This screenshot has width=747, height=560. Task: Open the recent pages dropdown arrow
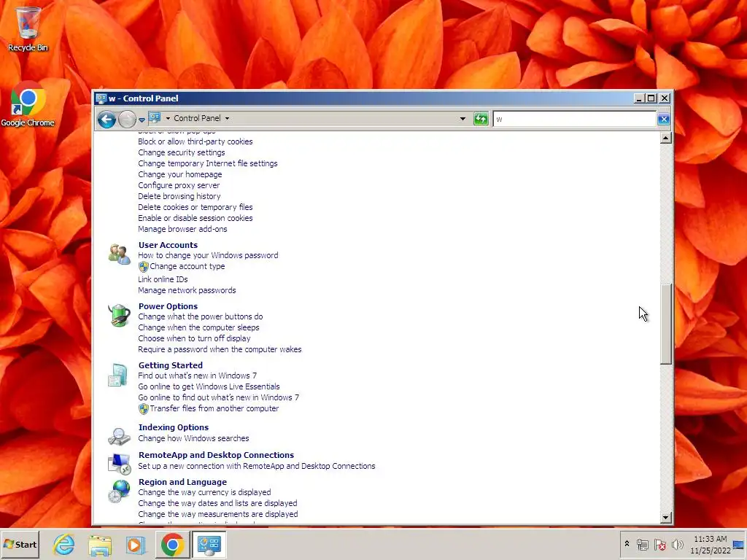[x=142, y=120]
